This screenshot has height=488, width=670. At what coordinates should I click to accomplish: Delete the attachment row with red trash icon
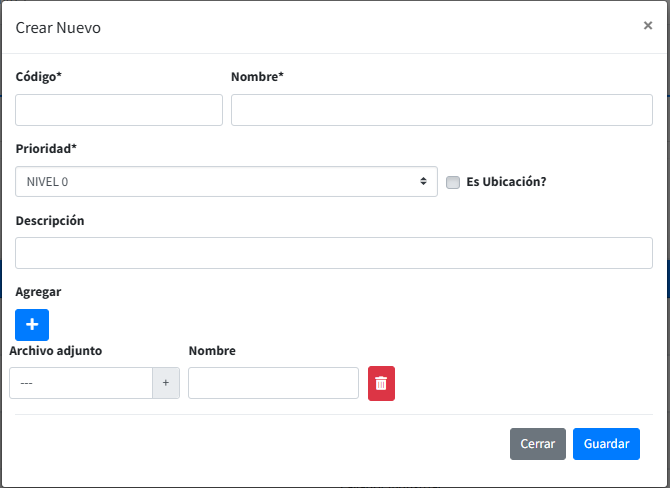pos(381,383)
